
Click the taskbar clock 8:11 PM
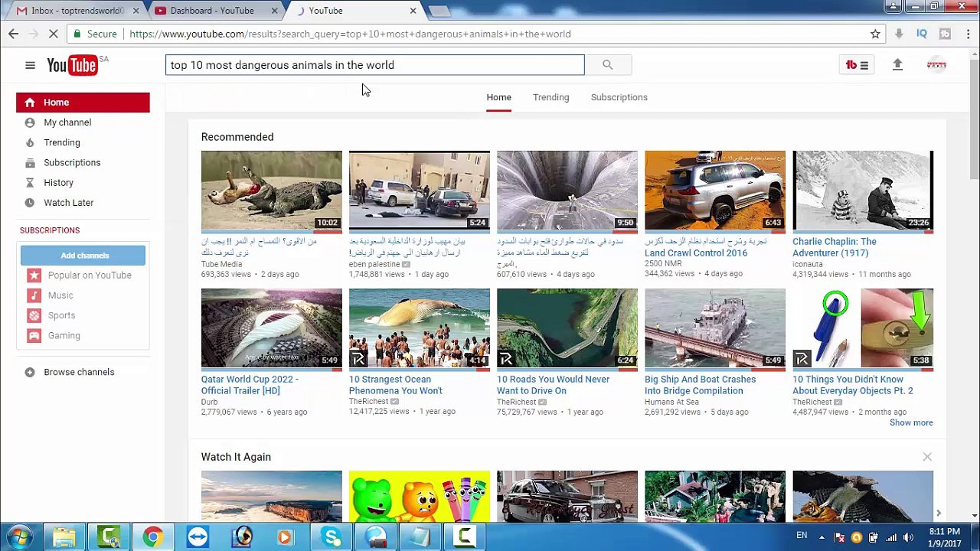click(x=943, y=531)
